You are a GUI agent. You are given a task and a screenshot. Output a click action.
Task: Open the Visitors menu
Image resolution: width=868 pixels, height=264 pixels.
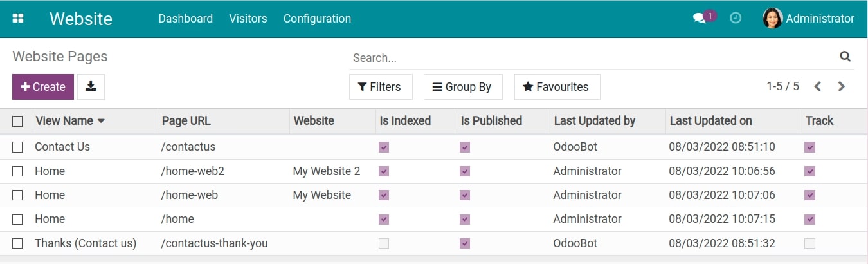(248, 19)
